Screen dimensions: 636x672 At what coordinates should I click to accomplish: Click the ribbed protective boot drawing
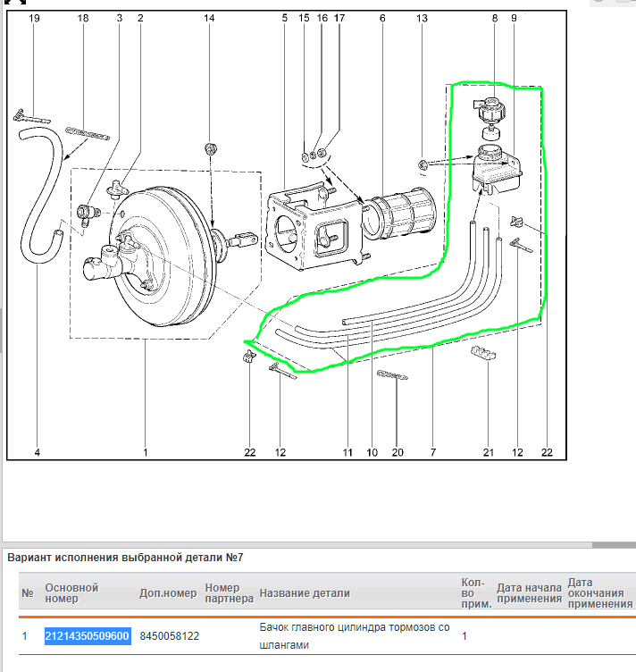point(399,213)
